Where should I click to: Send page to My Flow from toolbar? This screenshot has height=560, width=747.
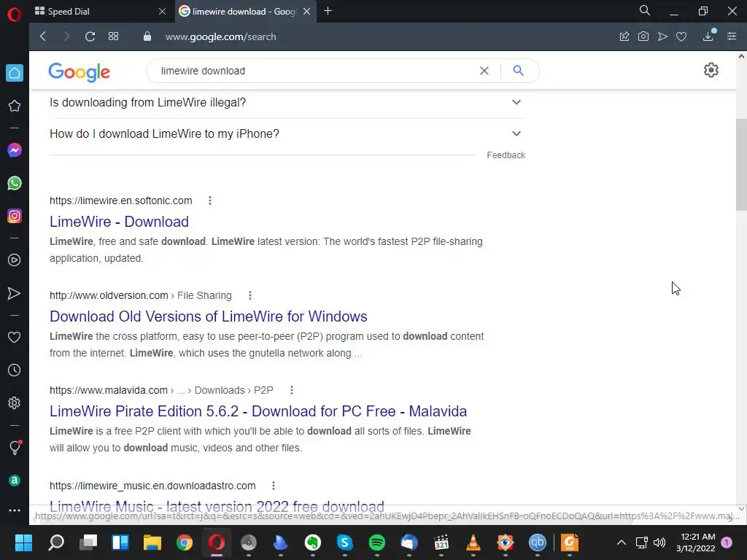[x=662, y=36]
